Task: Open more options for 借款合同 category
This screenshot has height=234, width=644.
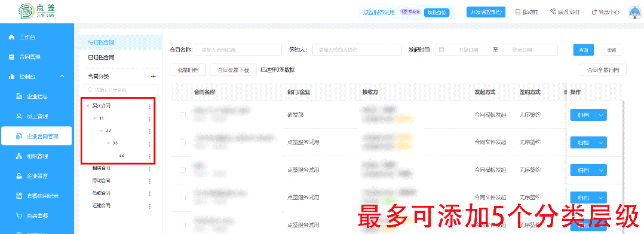Action: [149, 194]
